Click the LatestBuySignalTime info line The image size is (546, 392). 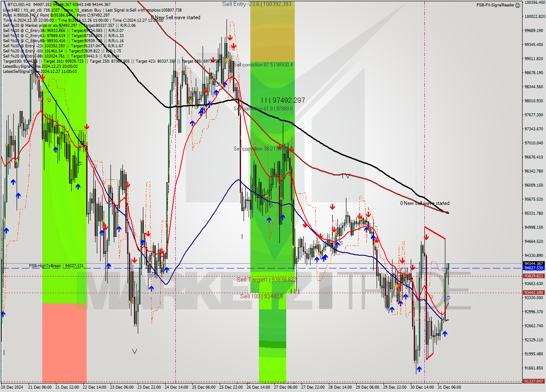tap(40, 66)
